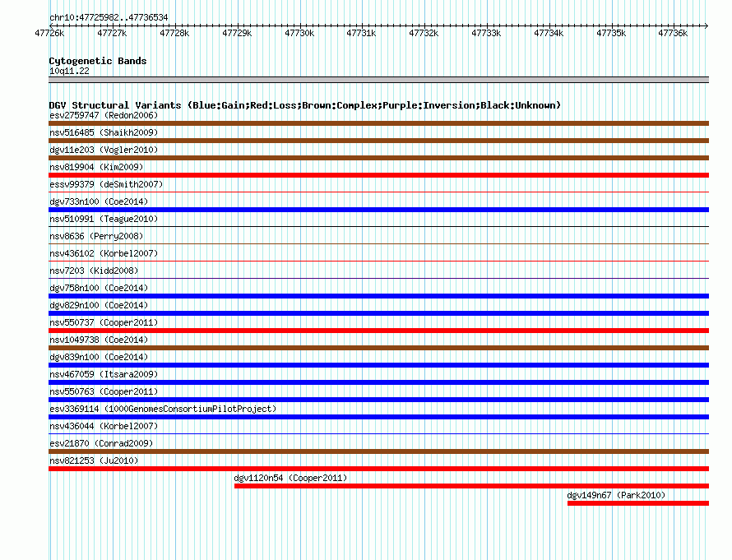
Task: Click the 47732k ruler tick label
Action: click(424, 33)
